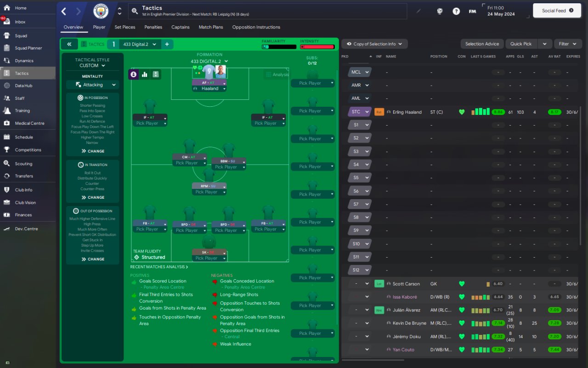This screenshot has height=368, width=588.
Task: Add a new tactic with plus button
Action: (167, 44)
